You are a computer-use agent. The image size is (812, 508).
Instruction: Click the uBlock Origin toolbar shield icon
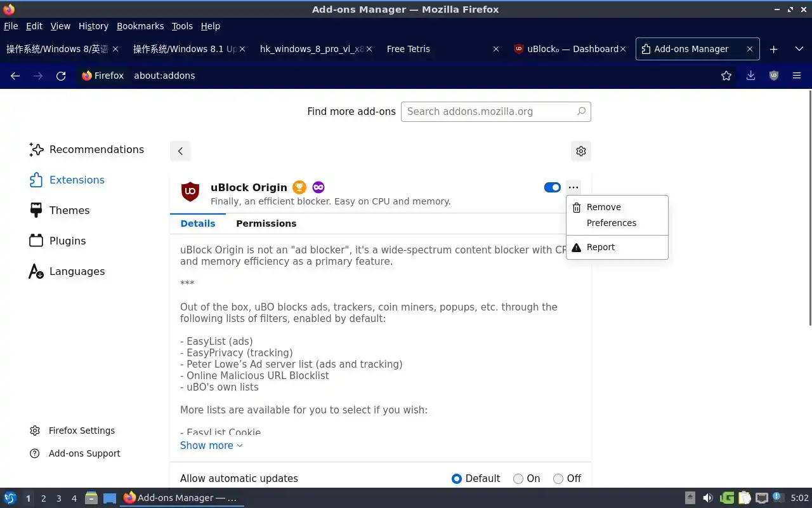[x=773, y=76]
